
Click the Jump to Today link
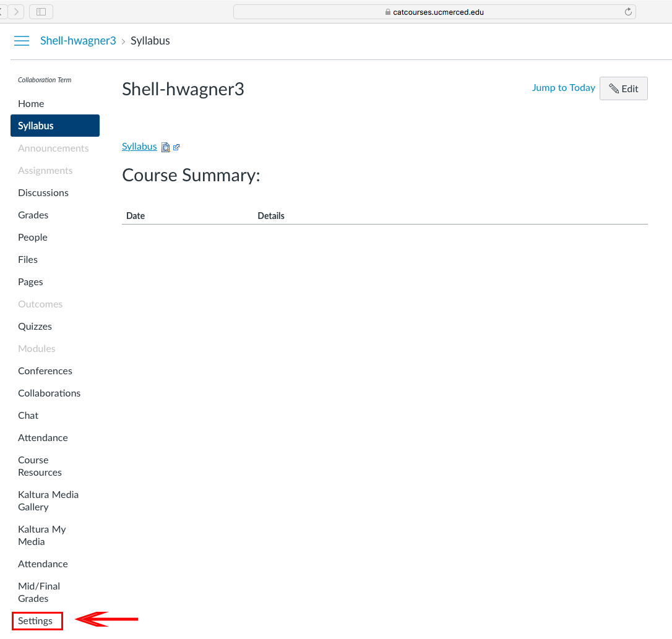[563, 88]
